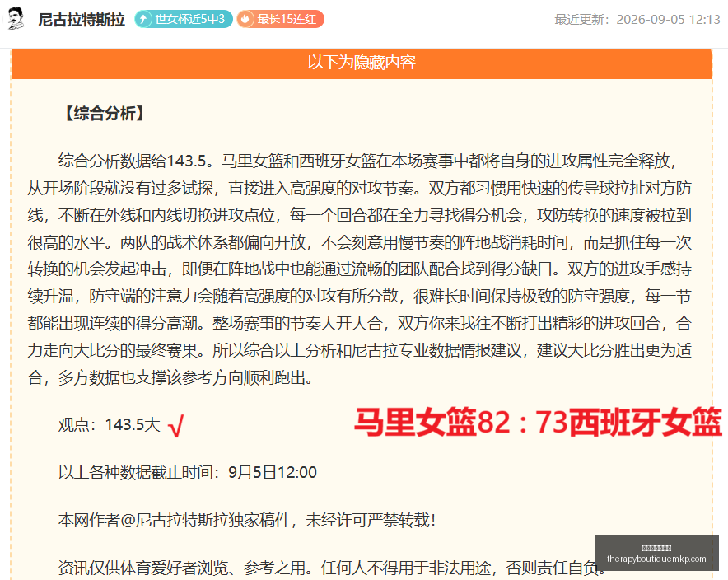Click the red score text 马里女篮82:73西班牙女篮
This screenshot has width=728, height=580.
(538, 422)
